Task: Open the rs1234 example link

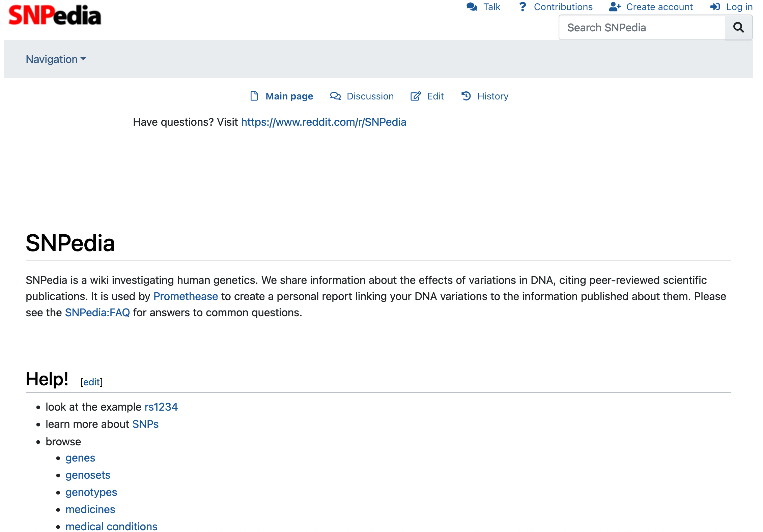Action: pos(161,407)
